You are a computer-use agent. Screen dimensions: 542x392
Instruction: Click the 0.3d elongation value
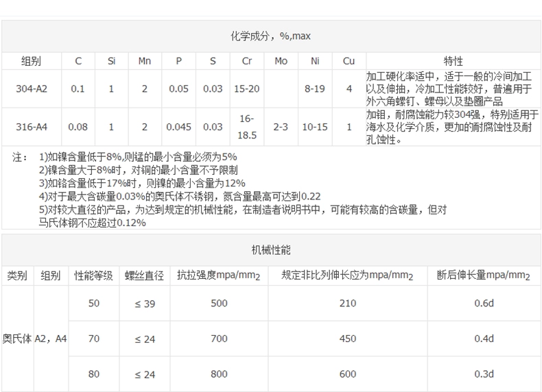point(484,374)
